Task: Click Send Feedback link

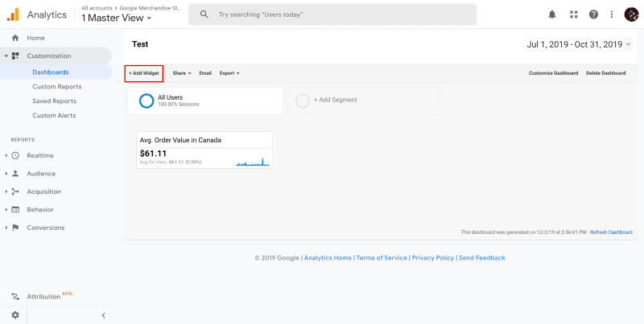Action: [481, 258]
